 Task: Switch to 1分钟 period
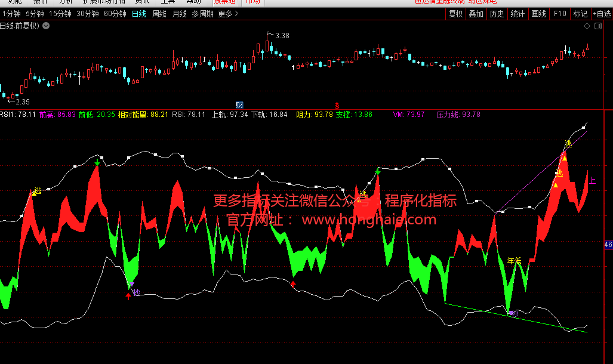tap(11, 14)
